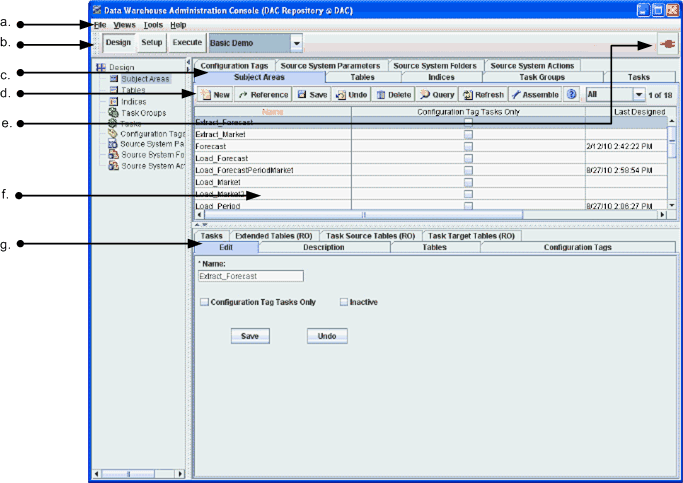Click the Design view button
Viewport: 683px width, 483px height.
[x=118, y=43]
